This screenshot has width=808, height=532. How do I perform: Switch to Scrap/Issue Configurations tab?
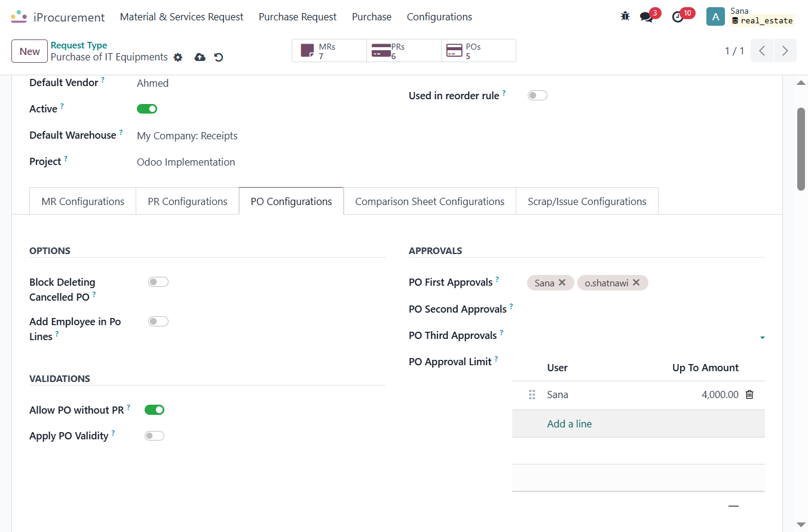(x=587, y=201)
